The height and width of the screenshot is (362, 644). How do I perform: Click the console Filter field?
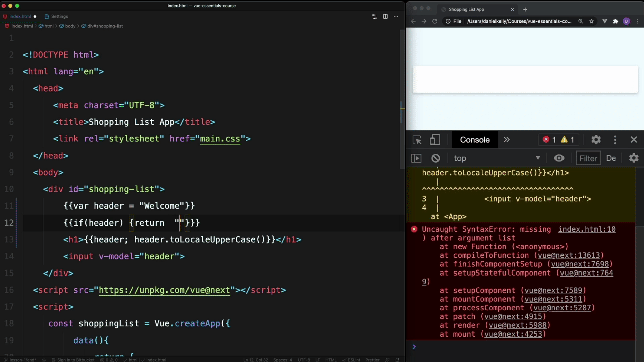588,158
